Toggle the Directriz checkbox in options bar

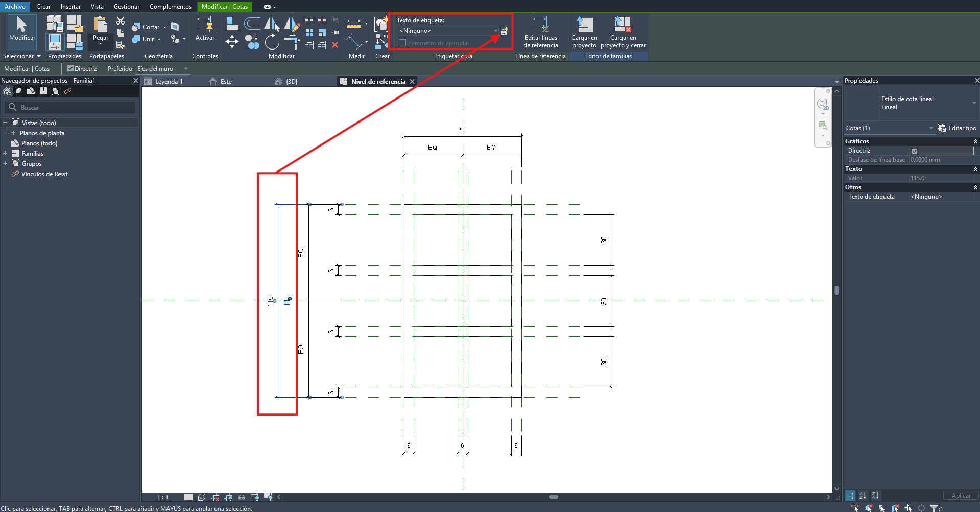[x=71, y=68]
